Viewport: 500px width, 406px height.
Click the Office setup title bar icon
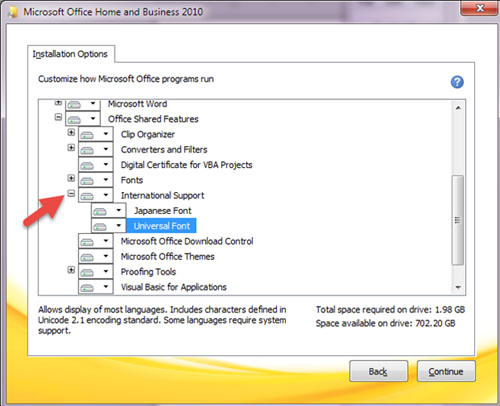[x=13, y=12]
